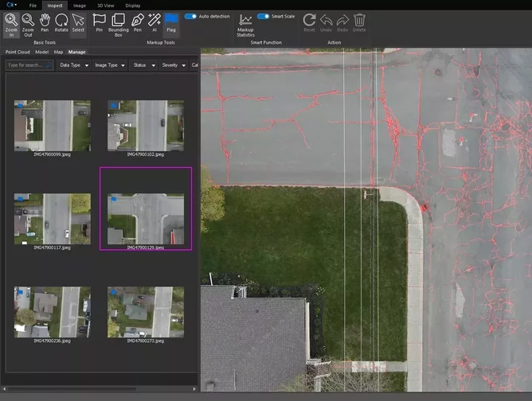The height and width of the screenshot is (401, 532).
Task: Select the Pen markup tool
Action: (x=138, y=23)
